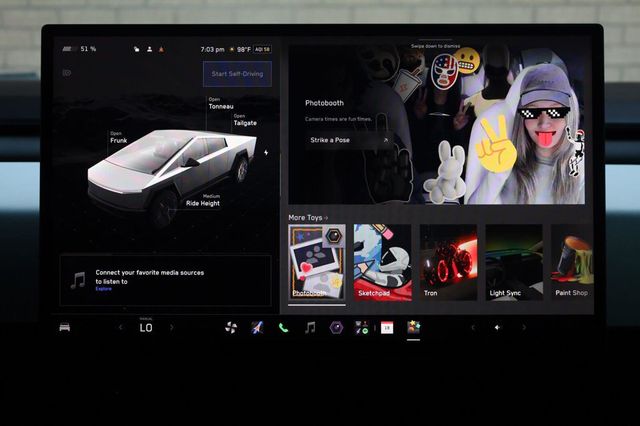Tap the LO temperature setting
640x426 pixels.
[146, 328]
